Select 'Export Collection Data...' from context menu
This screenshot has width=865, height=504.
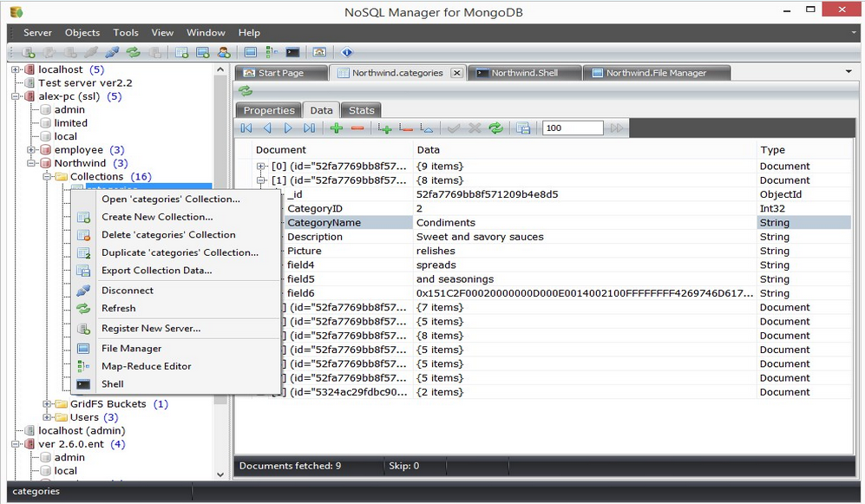pyautogui.click(x=156, y=271)
